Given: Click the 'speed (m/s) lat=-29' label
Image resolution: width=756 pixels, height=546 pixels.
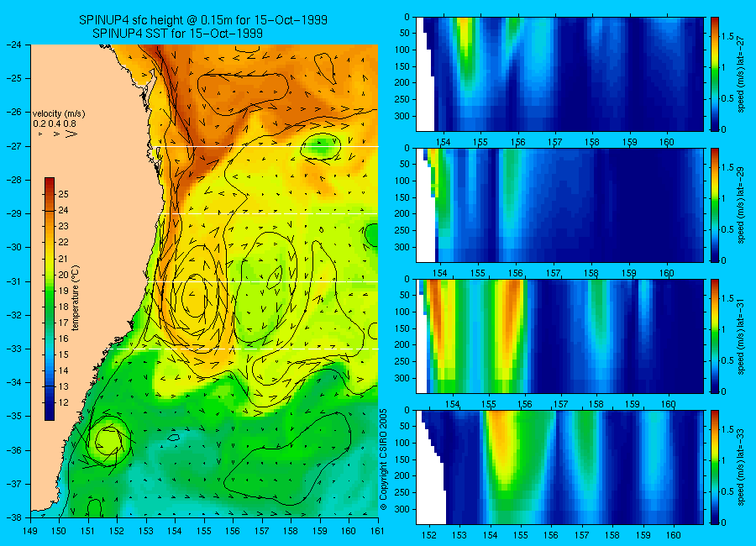Looking at the screenshot, I should pos(741,205).
